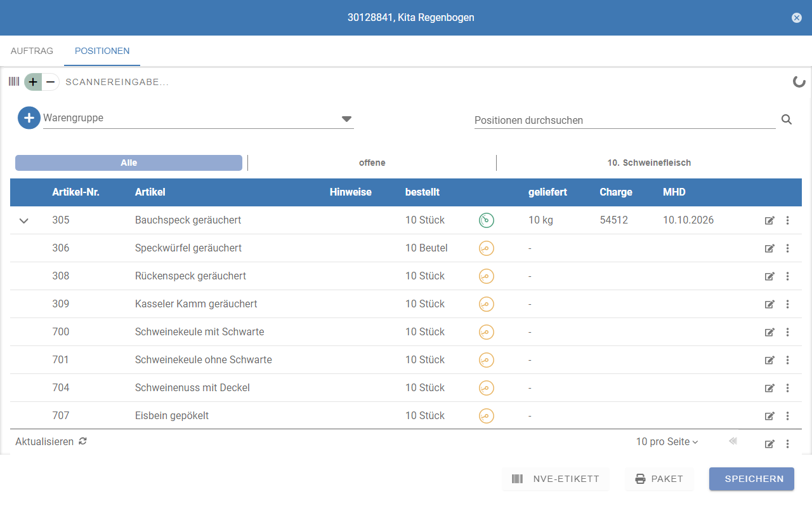Open the Warengruppe dropdown
The height and width of the screenshot is (508, 812).
tap(198, 118)
